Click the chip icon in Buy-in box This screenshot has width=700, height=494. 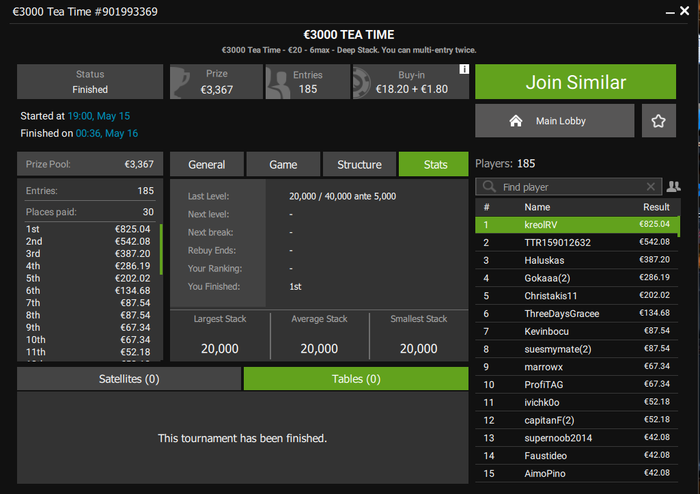[x=362, y=82]
